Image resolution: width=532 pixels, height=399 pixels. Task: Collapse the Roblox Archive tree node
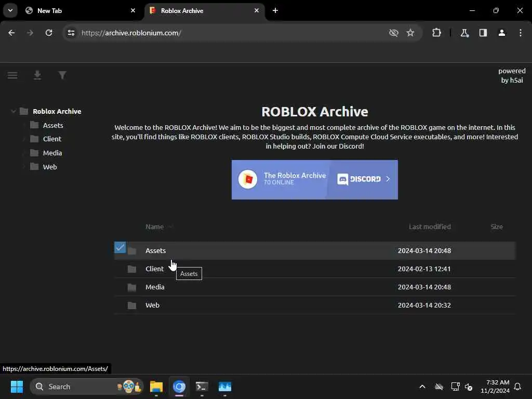[13, 111]
